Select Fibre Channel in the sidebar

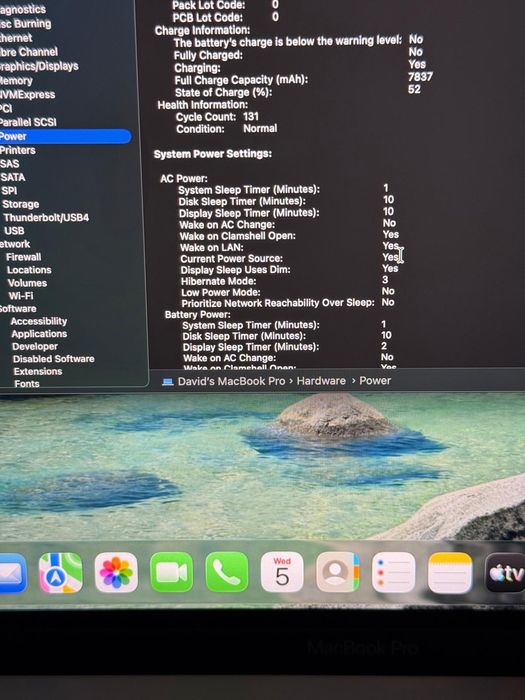coord(29,52)
